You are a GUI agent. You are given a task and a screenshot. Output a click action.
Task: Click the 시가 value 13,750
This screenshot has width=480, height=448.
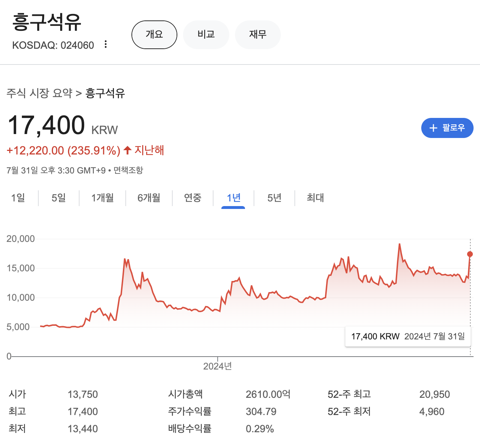click(83, 395)
